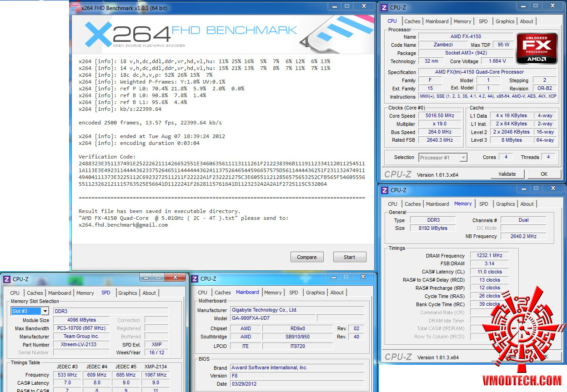This screenshot has height=392, width=567.
Task: Go to the Graphics tab in the SPD CPU-Z window
Action: pyautogui.click(x=128, y=293)
